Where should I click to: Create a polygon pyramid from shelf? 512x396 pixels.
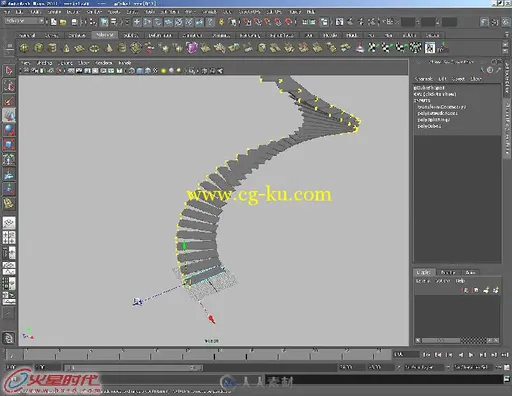pyautogui.click(x=109, y=48)
